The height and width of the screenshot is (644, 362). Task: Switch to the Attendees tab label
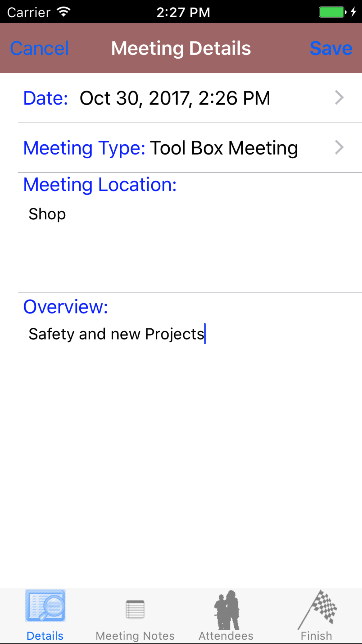[226, 636]
